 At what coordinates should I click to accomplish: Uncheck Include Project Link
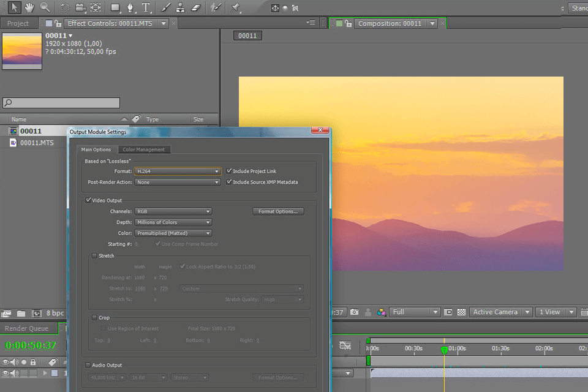[x=229, y=171]
